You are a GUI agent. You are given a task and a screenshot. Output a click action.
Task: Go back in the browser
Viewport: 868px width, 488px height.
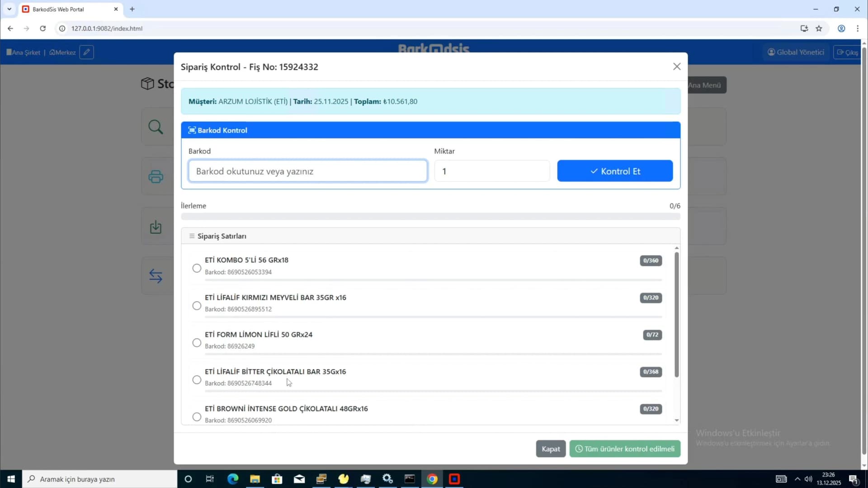(x=10, y=28)
